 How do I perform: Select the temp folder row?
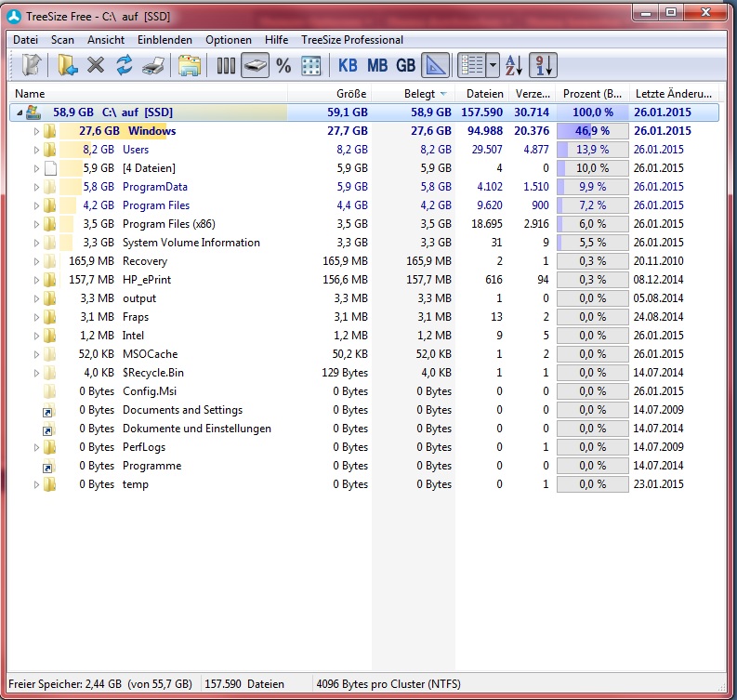pos(363,484)
